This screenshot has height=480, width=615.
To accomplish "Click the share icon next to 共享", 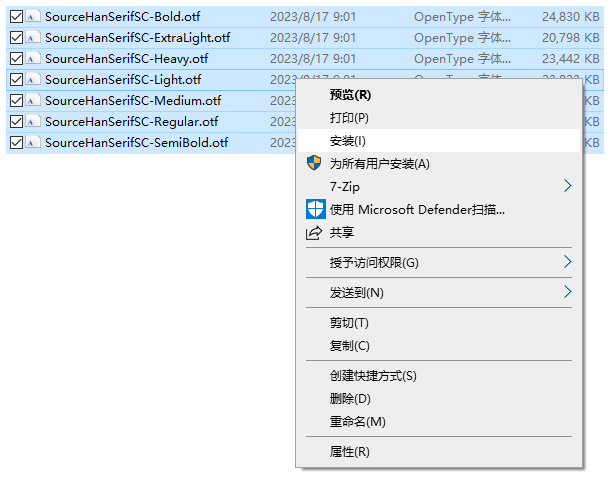I will coord(314,232).
